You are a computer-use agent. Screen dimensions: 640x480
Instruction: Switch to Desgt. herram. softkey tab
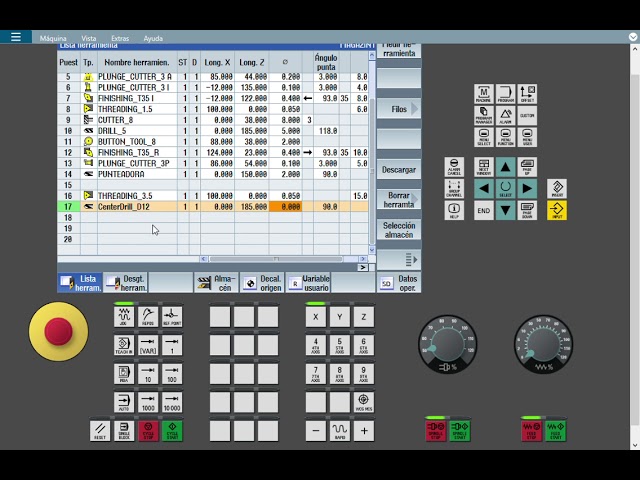125,282
